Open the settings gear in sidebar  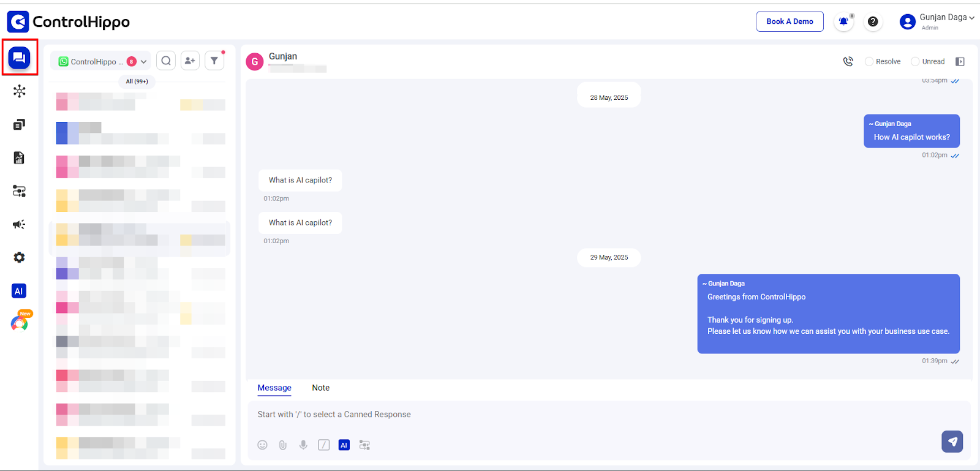click(20, 257)
